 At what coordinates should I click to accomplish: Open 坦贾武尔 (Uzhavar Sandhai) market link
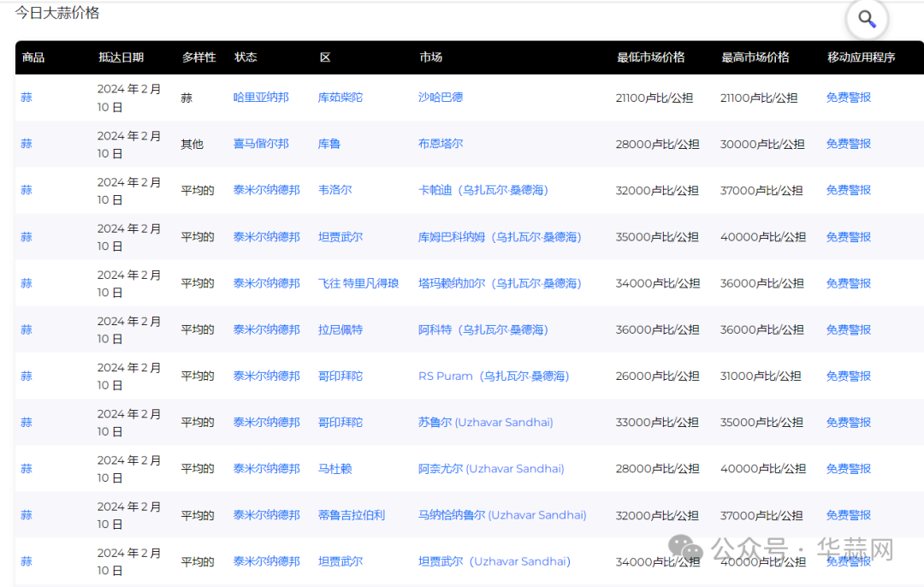pyautogui.click(x=495, y=561)
